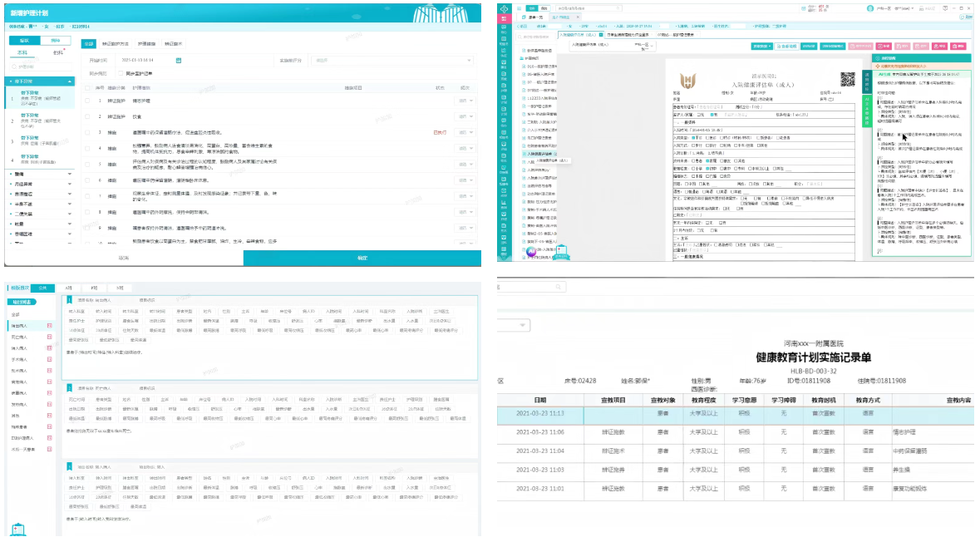Tick the select-all checkbox in the table header
The image size is (980, 542).
pyautogui.click(x=87, y=87)
